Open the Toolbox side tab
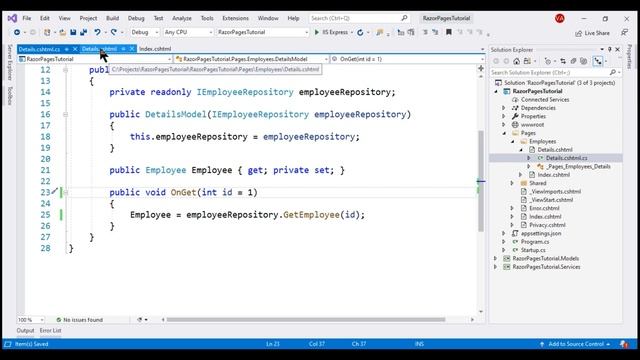The height and width of the screenshot is (360, 640). tap(10, 96)
